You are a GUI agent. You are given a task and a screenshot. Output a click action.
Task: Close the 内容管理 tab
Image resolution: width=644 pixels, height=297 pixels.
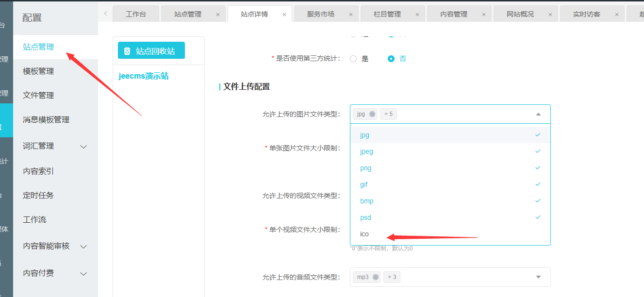pos(484,15)
